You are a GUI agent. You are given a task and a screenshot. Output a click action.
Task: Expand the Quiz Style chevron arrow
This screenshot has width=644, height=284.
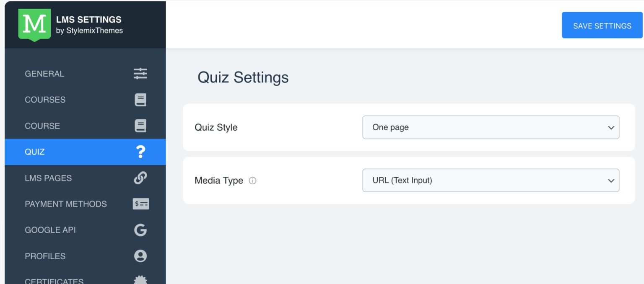(611, 127)
